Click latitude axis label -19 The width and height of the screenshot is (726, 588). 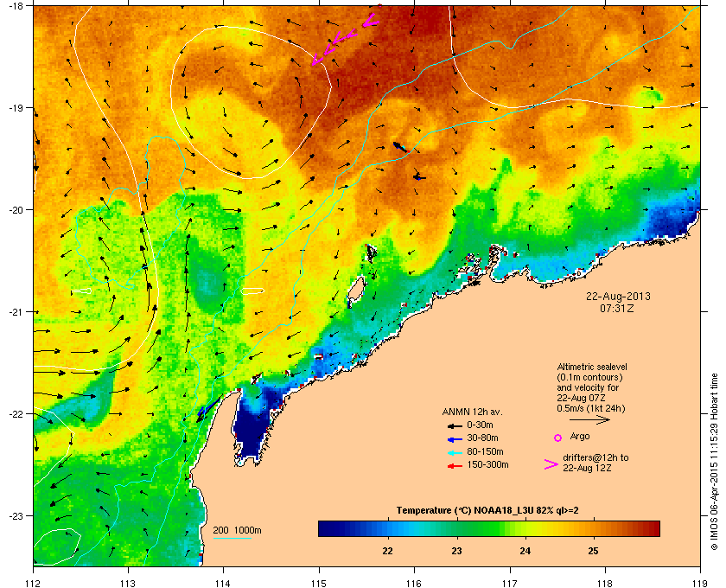16,108
